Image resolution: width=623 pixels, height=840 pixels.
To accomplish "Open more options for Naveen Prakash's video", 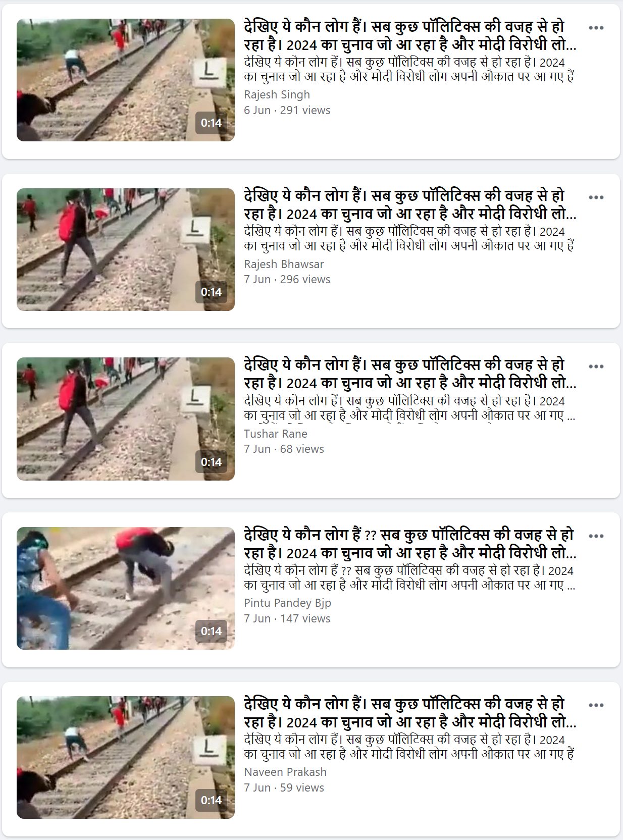I will pyautogui.click(x=596, y=705).
